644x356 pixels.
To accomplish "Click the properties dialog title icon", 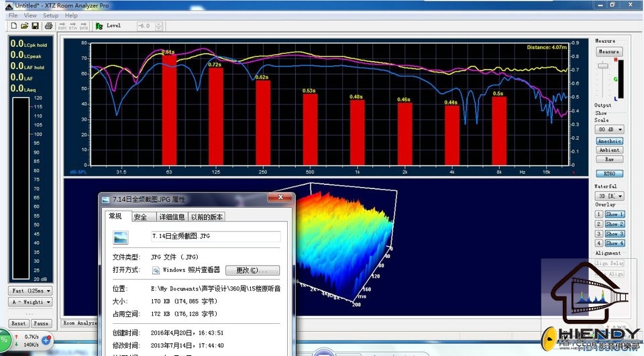I will 106,200.
